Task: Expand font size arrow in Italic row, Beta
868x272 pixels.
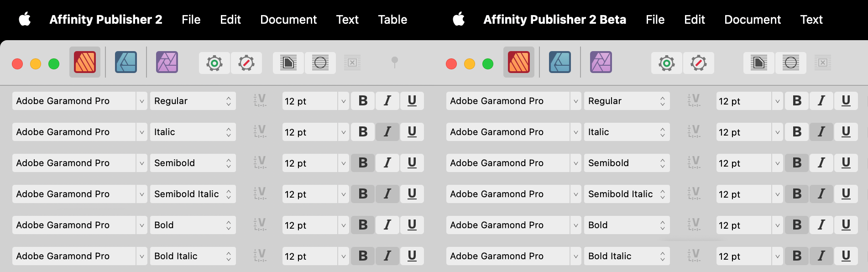Action: [778, 132]
